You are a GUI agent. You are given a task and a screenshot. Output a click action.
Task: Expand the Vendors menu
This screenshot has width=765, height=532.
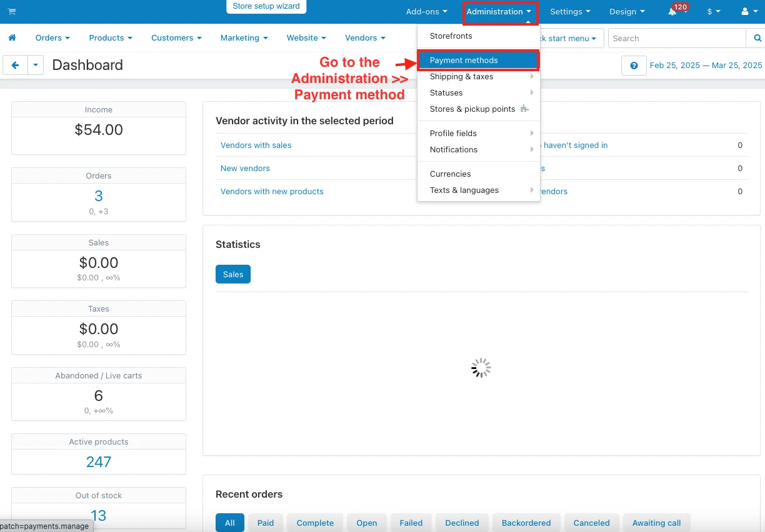tap(365, 38)
